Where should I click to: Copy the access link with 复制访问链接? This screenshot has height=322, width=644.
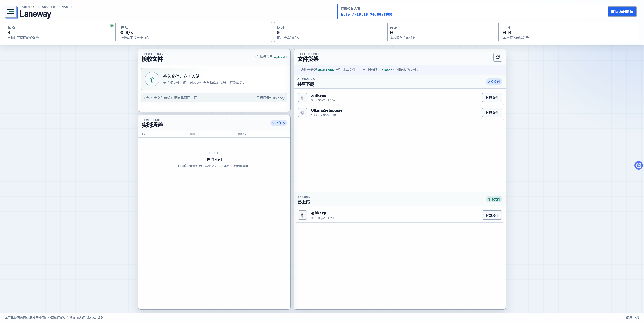click(x=622, y=12)
